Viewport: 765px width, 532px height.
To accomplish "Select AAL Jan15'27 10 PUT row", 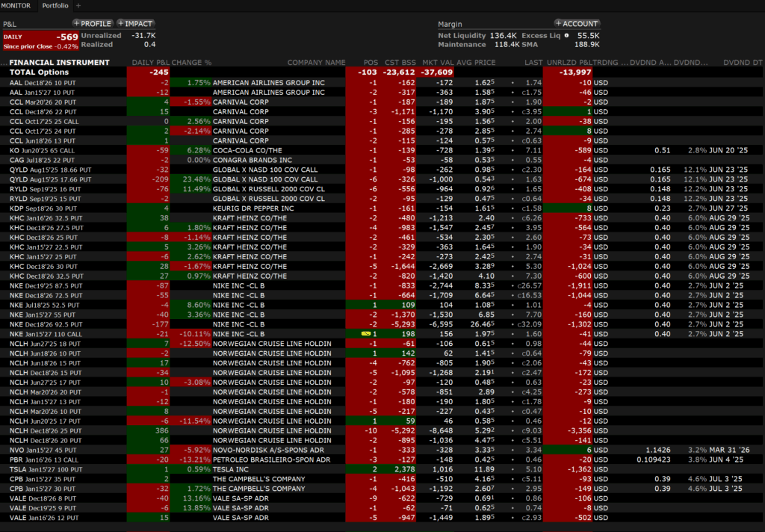I will click(382, 92).
